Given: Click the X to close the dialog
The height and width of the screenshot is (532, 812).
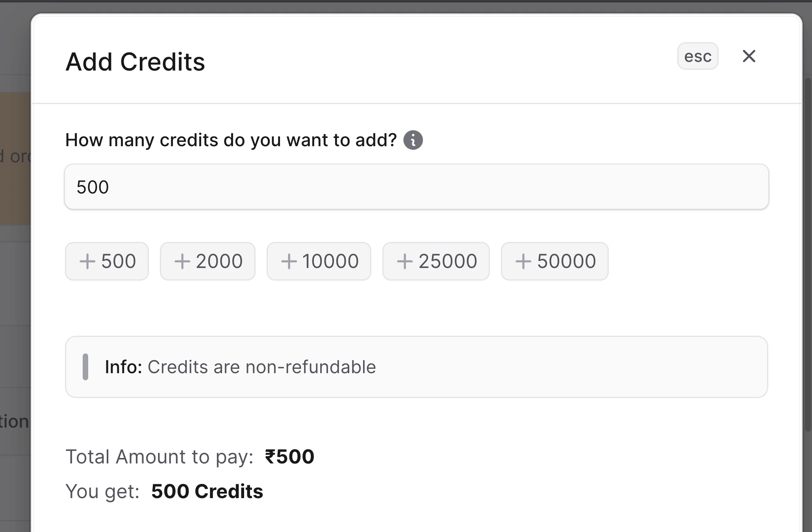Looking at the screenshot, I should tap(749, 56).
